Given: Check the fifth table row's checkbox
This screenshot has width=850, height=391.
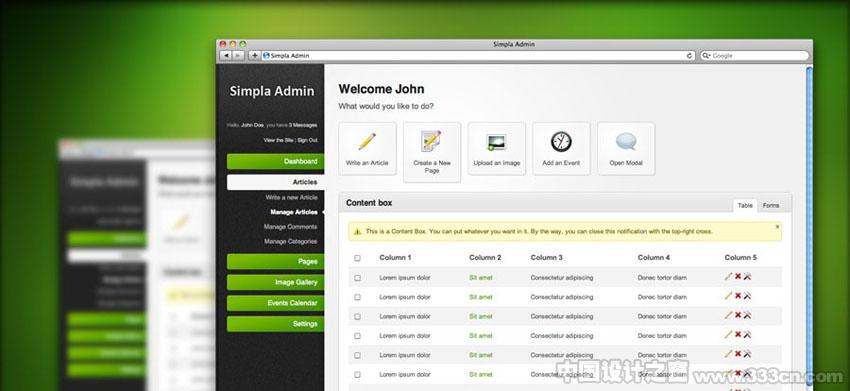Looking at the screenshot, I should (x=357, y=355).
